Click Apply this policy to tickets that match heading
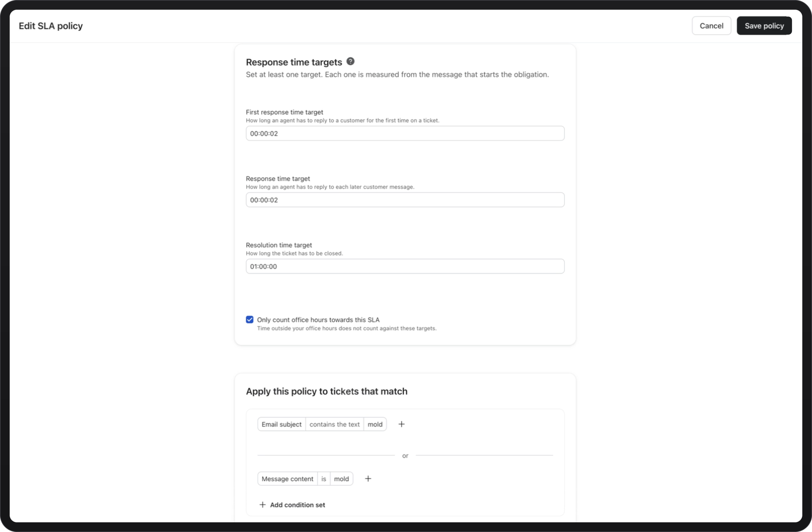The image size is (812, 532). 327,391
